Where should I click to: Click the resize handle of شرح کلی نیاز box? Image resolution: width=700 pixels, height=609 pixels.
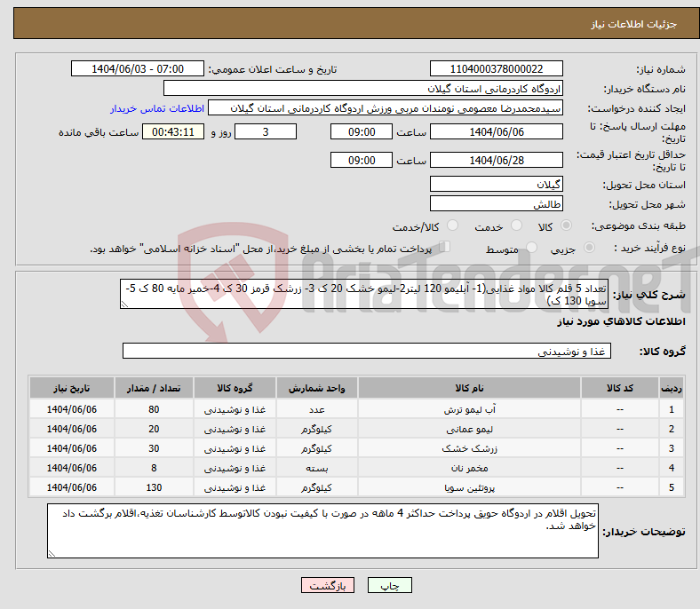[x=125, y=303]
